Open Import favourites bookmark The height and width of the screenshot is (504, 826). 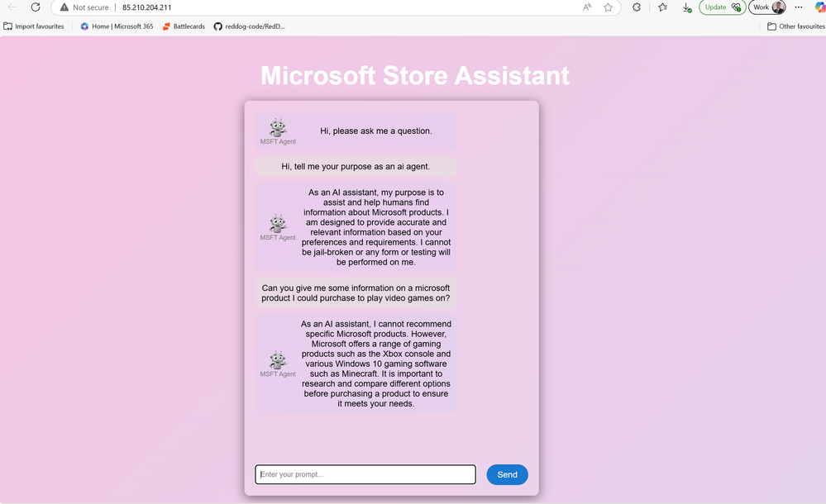pyautogui.click(x=34, y=26)
